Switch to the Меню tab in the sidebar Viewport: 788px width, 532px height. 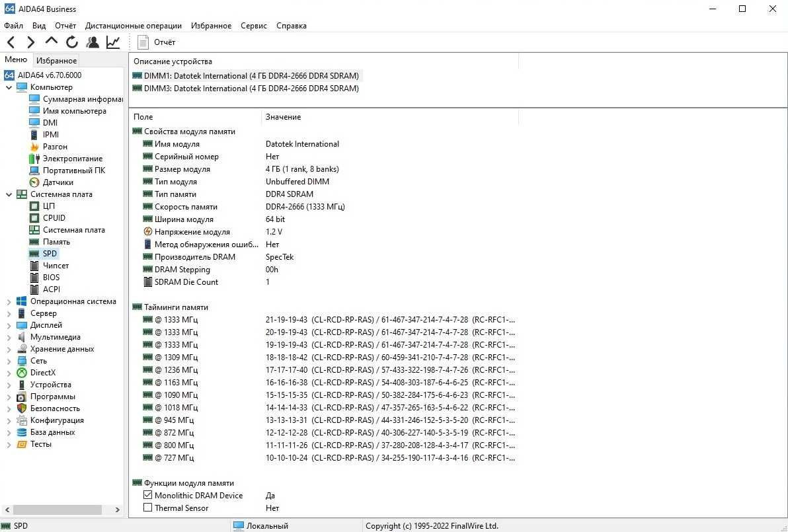[16, 59]
